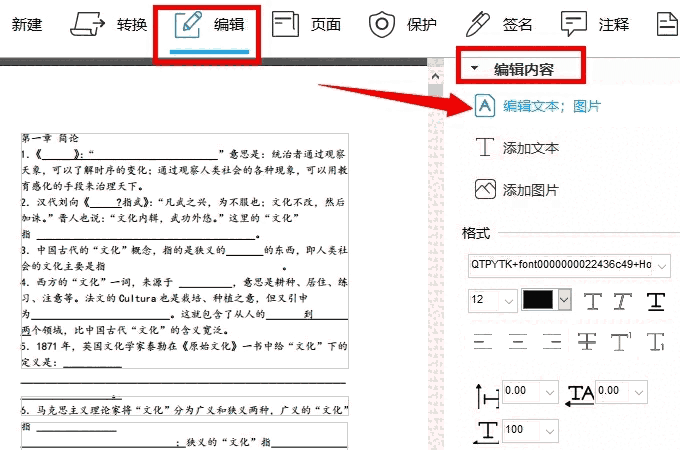Open the 转换 menu label
Screen dimensions: 680x450
132,24
